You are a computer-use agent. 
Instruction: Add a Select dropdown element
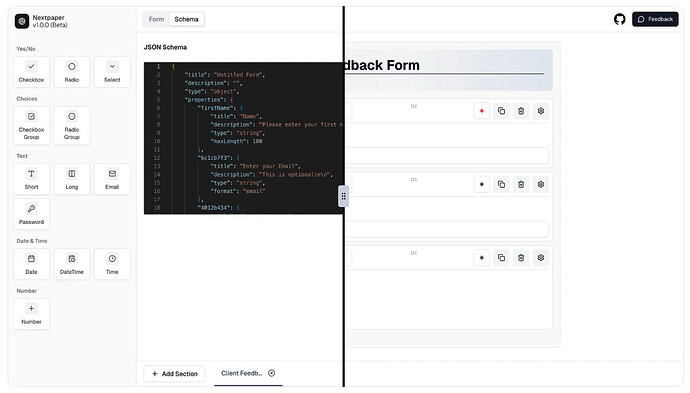[x=112, y=72]
